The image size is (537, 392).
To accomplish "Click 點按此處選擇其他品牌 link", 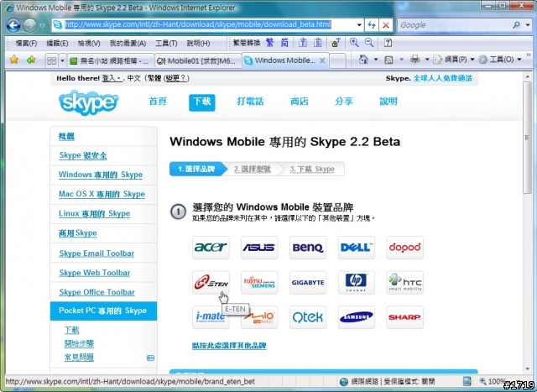I will [229, 345].
